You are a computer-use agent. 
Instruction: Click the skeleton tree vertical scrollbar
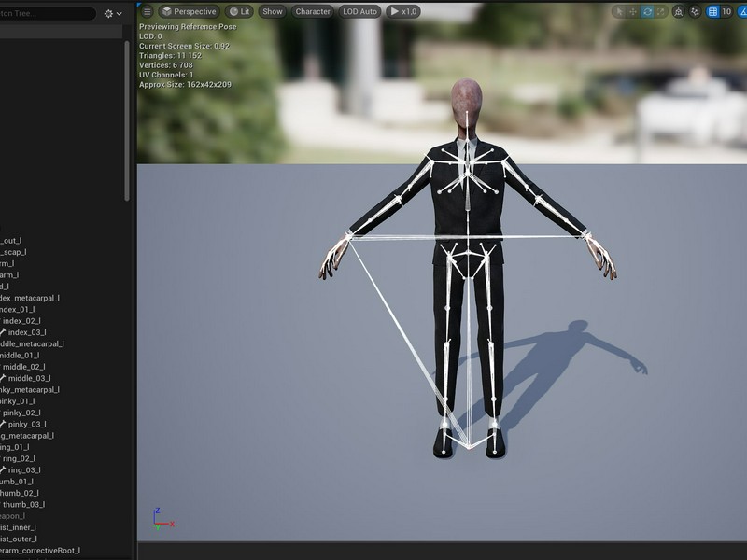(127, 121)
